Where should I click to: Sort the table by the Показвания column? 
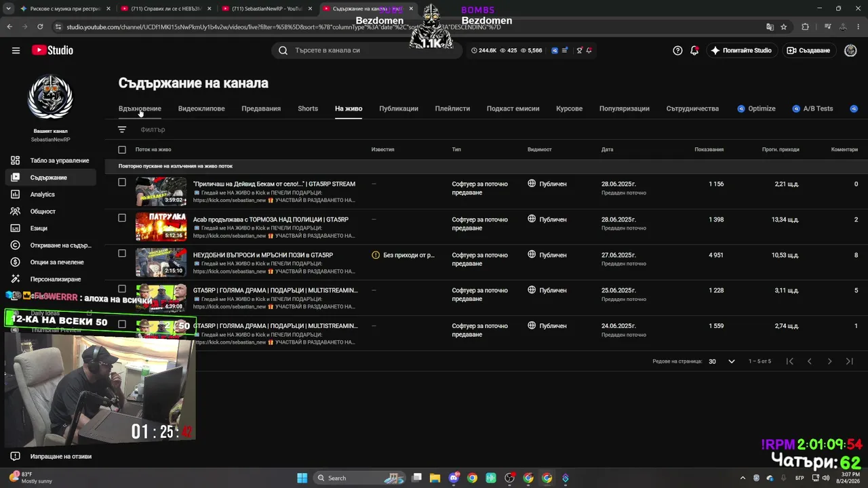tap(709, 150)
